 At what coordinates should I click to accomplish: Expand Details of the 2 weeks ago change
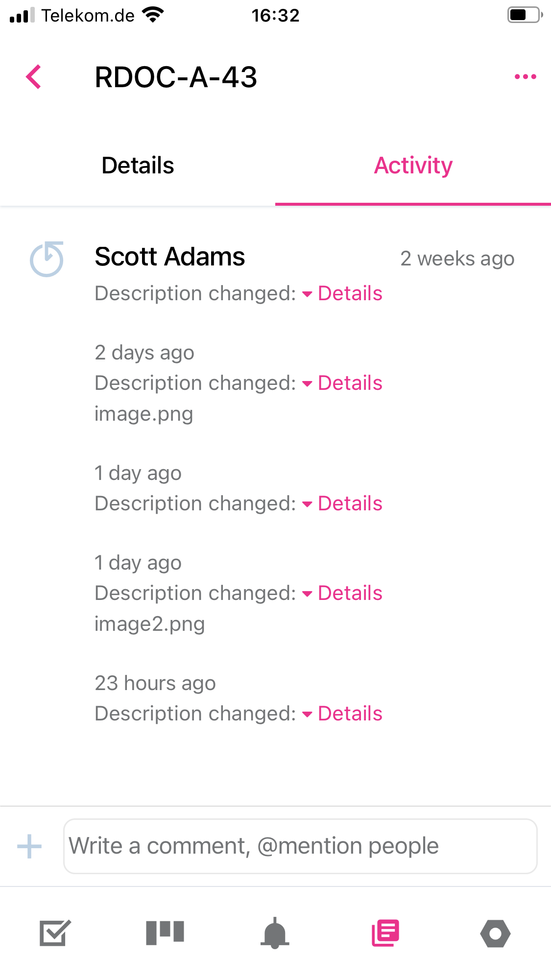350,293
